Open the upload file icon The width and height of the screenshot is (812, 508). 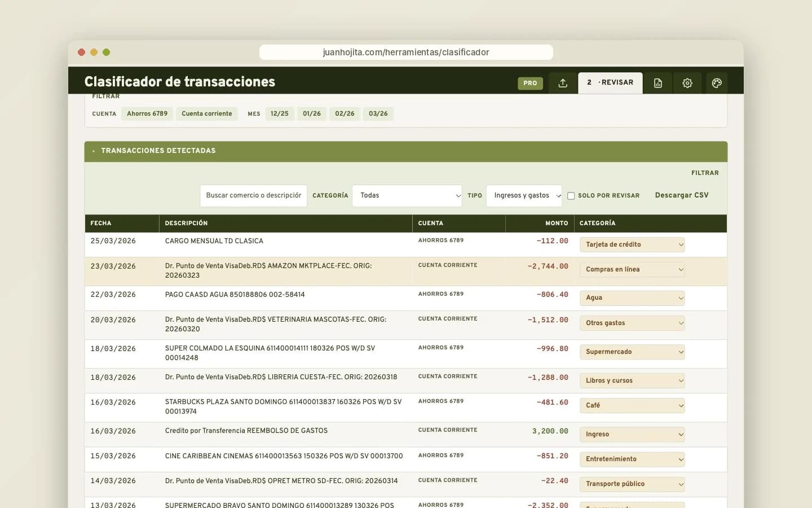[563, 83]
